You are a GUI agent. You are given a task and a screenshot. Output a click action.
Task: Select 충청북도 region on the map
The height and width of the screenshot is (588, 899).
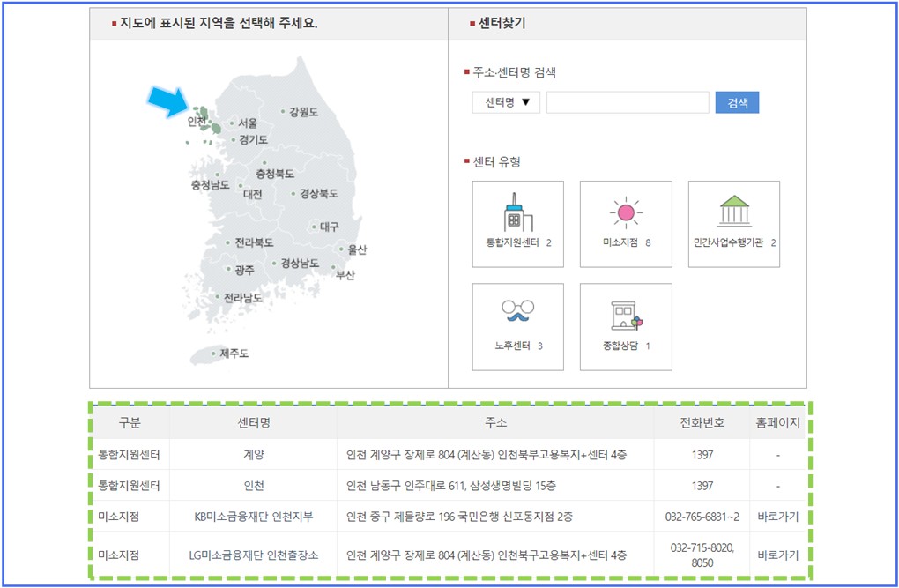click(x=275, y=174)
